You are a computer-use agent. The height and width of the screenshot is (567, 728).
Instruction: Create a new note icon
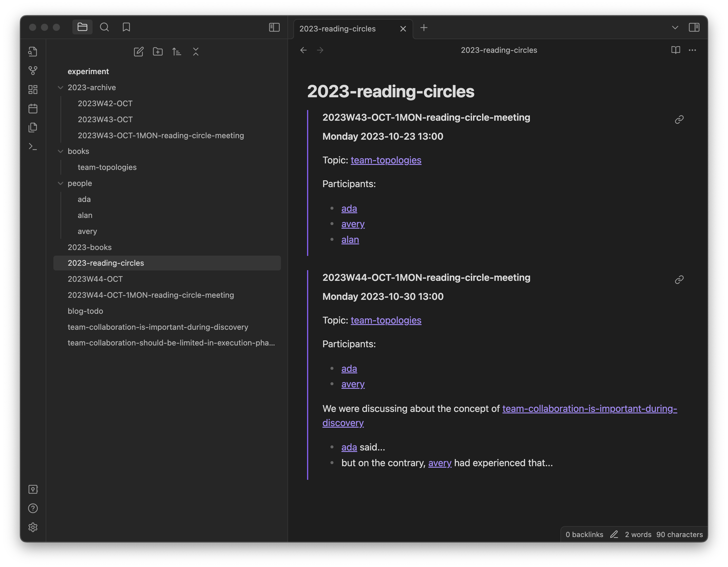point(139,52)
